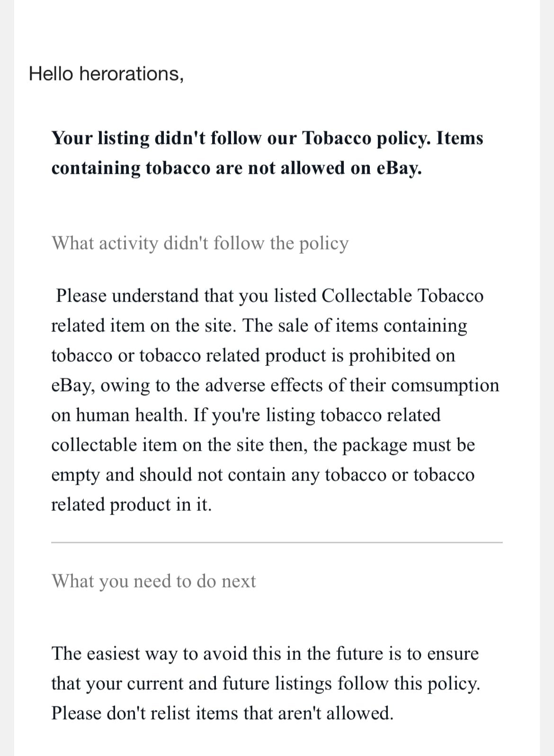Click the "What you need to do next" heading
Image resolution: width=554 pixels, height=756 pixels.
[154, 581]
